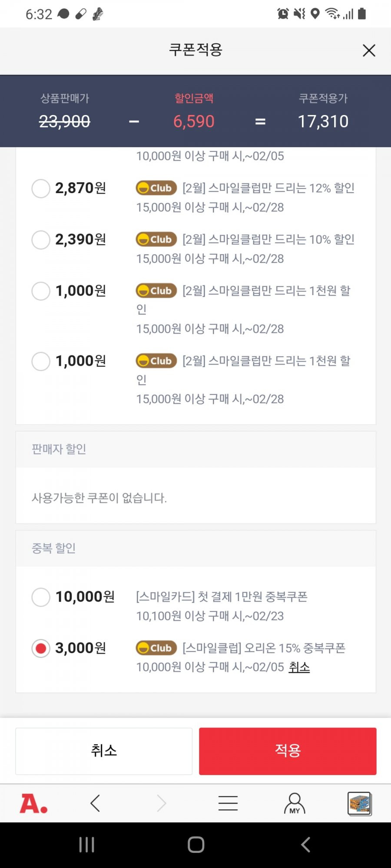Viewport: 391px width, 868px height.
Task: Select the 2,390원 10% discount coupon
Action: click(41, 240)
